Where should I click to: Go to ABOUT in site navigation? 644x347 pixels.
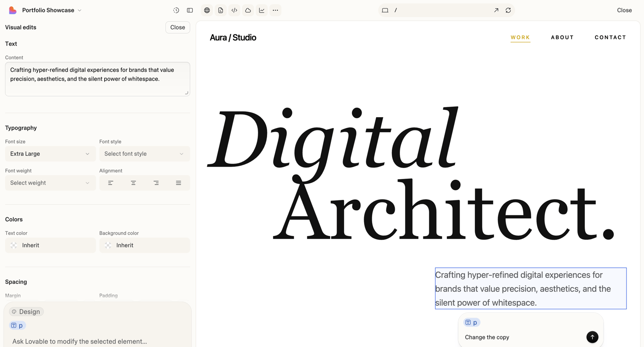pos(562,38)
